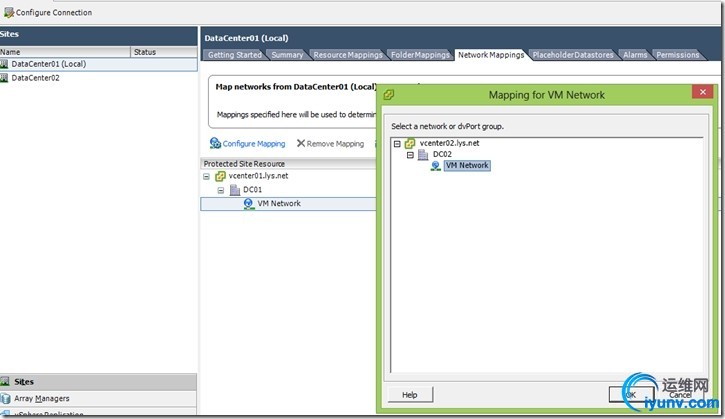Click the Configure Connection icon

pos(9,12)
